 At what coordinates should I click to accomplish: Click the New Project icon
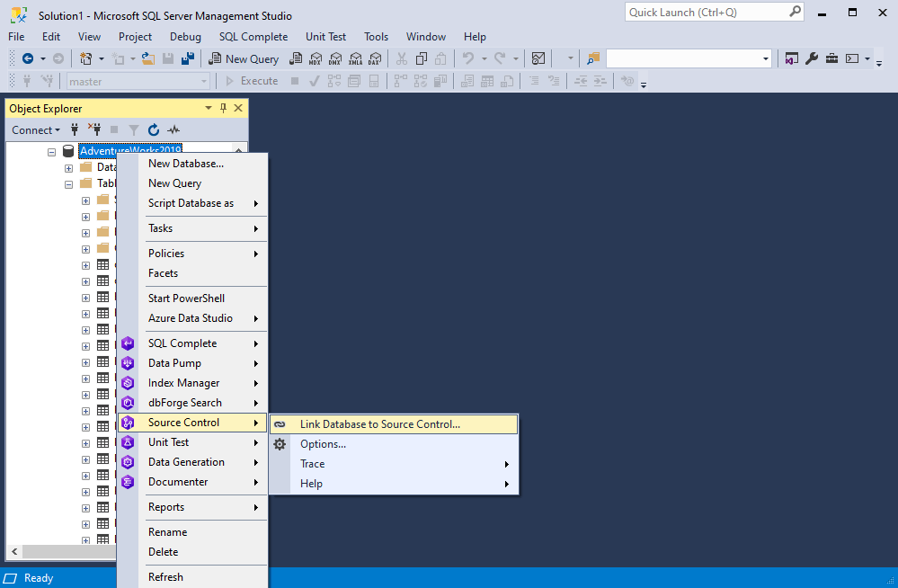pos(86,58)
